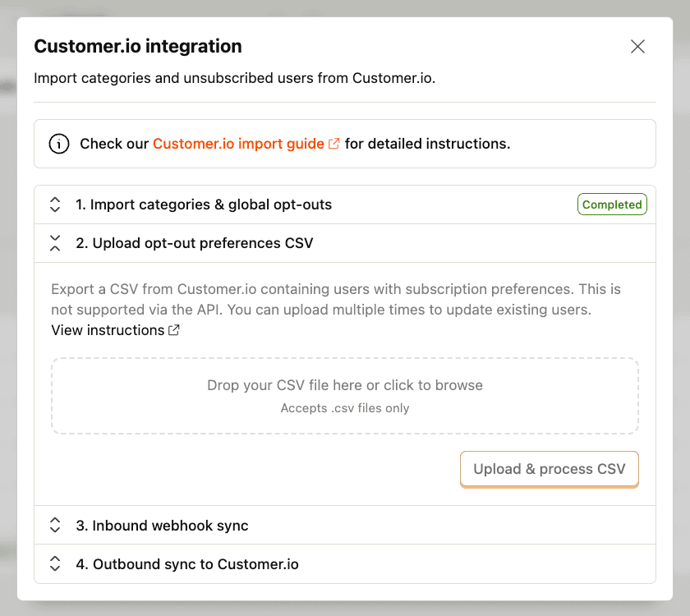This screenshot has width=690, height=616.
Task: Select the '2. Upload opt-out preferences CSV' heading
Action: click(x=194, y=243)
